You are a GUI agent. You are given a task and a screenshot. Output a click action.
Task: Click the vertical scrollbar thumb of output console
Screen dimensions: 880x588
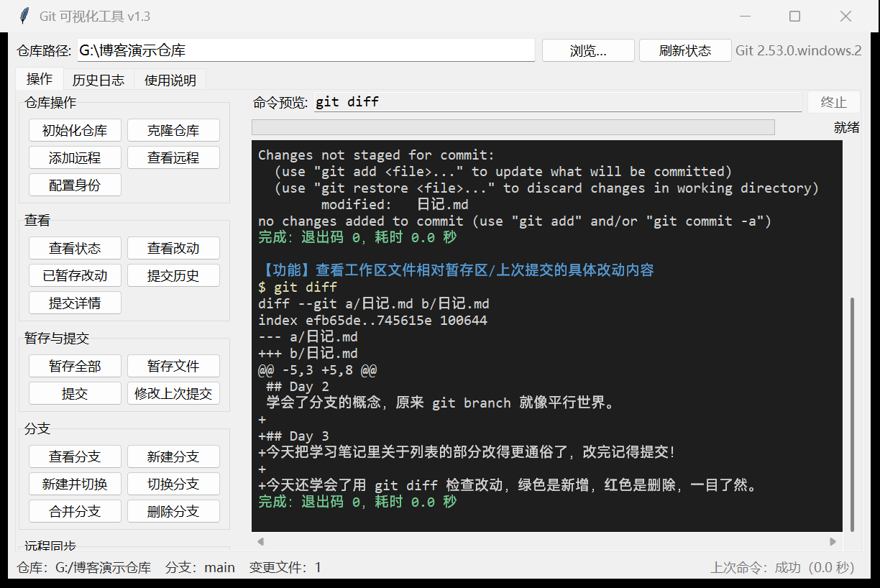pyautogui.click(x=852, y=414)
